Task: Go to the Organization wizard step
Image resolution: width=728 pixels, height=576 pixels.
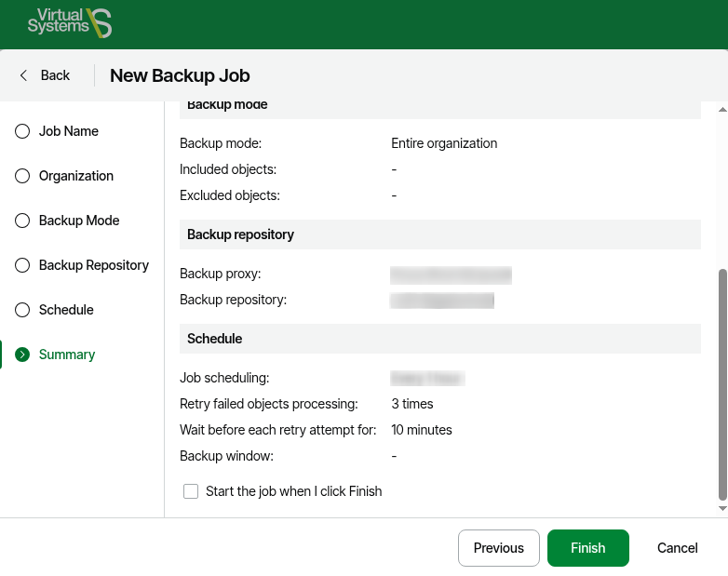Action: pos(76,176)
